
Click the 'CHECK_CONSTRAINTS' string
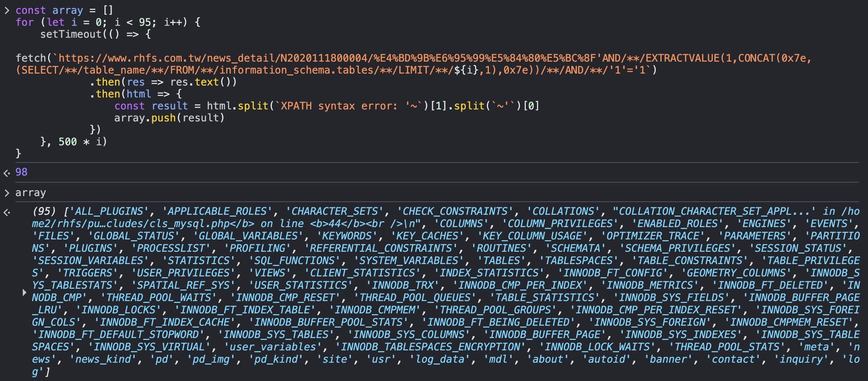tap(455, 211)
